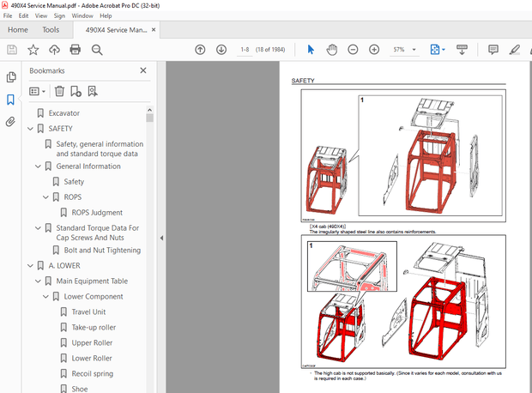Jump to the Safety bookmark

(74, 182)
